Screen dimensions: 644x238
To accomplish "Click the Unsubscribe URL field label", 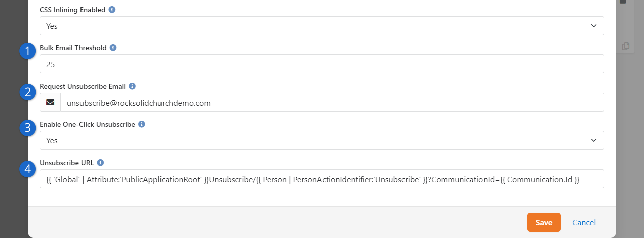I will [x=66, y=163].
